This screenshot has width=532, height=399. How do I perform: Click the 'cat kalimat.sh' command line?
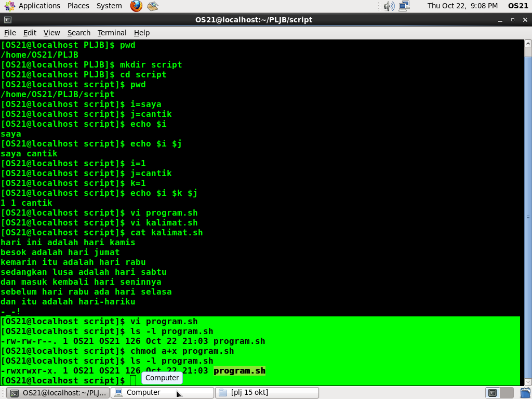pos(102,233)
